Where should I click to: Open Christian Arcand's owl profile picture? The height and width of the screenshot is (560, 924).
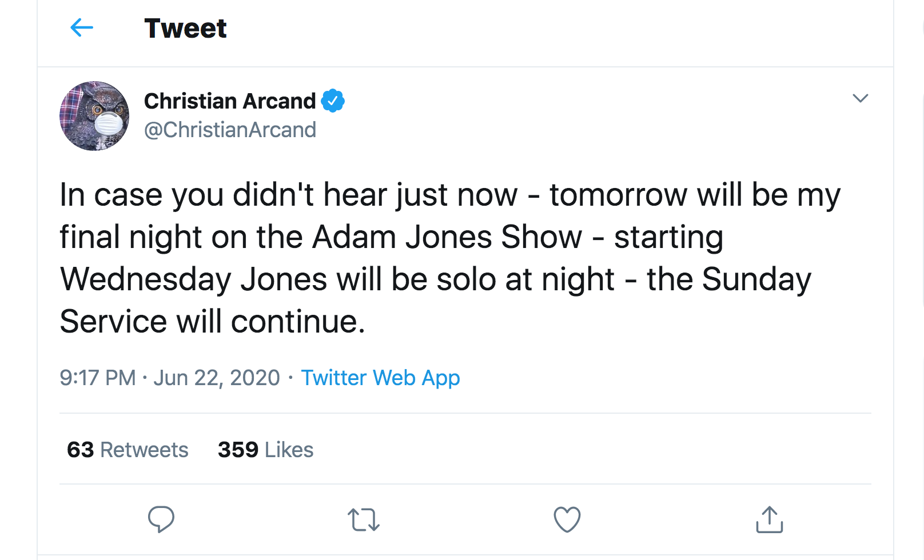(x=94, y=115)
